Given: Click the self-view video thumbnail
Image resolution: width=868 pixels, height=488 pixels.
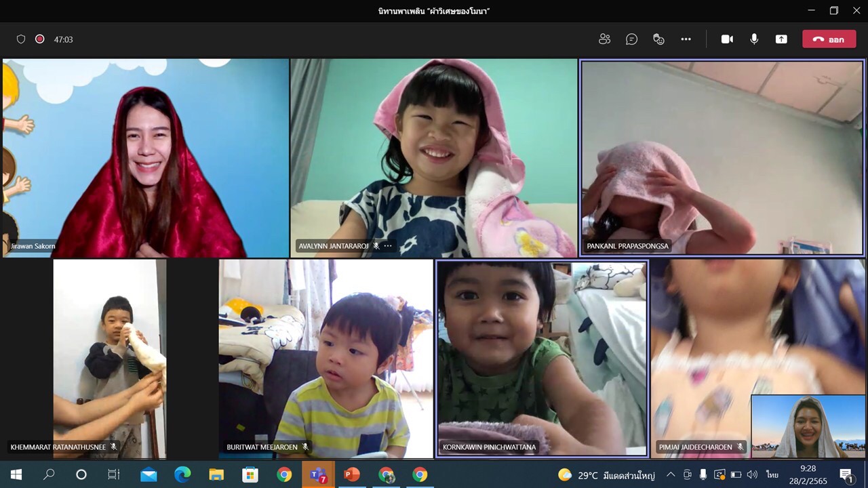Looking at the screenshot, I should pyautogui.click(x=808, y=426).
